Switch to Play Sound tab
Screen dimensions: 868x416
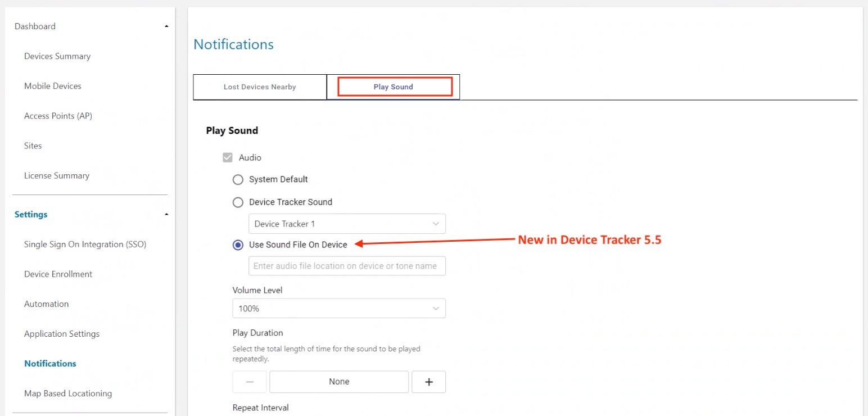(394, 87)
